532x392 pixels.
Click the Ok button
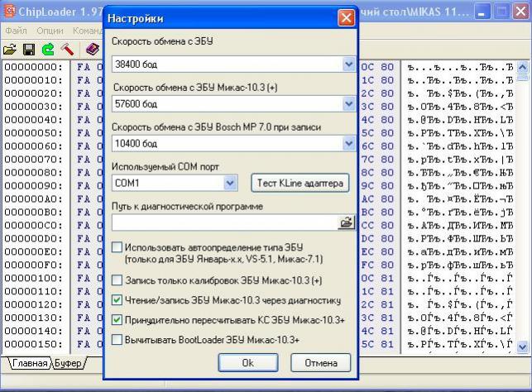(248, 363)
